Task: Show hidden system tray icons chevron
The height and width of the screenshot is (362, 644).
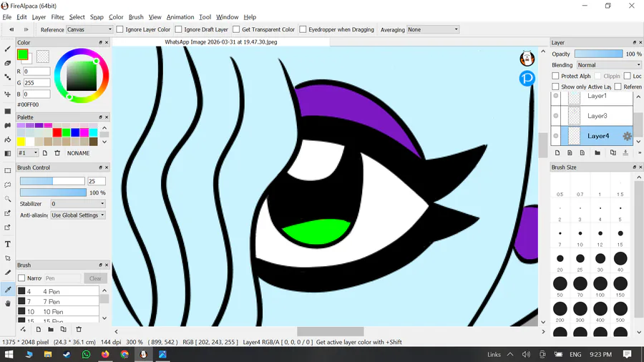Action: coord(510,354)
